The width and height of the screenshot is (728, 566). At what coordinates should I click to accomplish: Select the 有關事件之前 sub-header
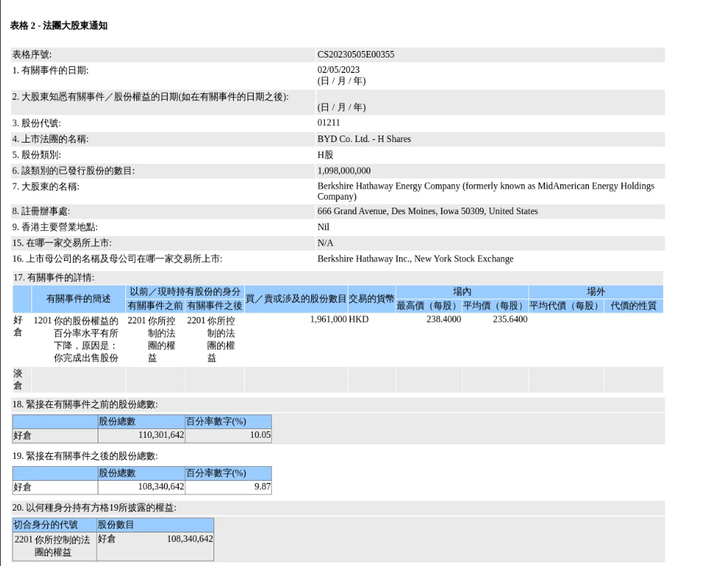pos(155,306)
